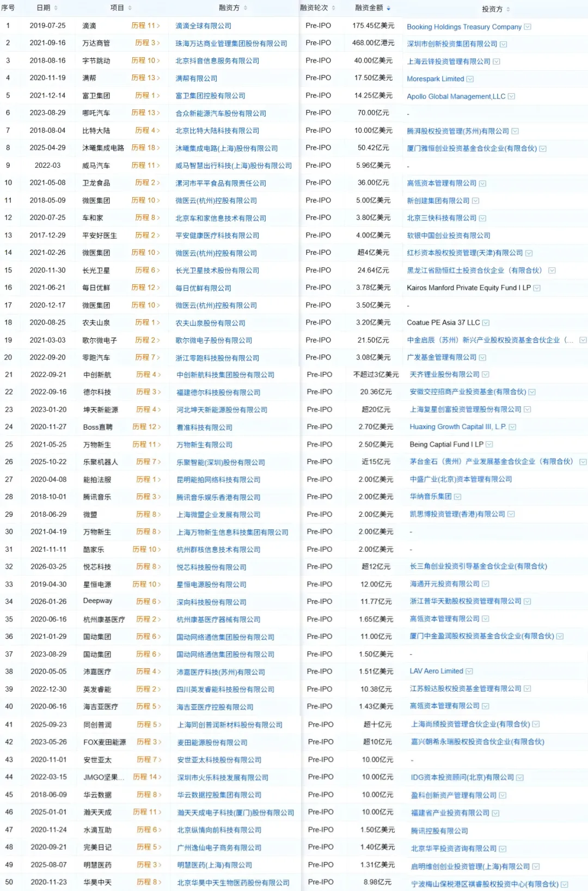This screenshot has height=891, width=588.
Task: Sort by 融资金额 column sort arrows
Action: [x=389, y=8]
